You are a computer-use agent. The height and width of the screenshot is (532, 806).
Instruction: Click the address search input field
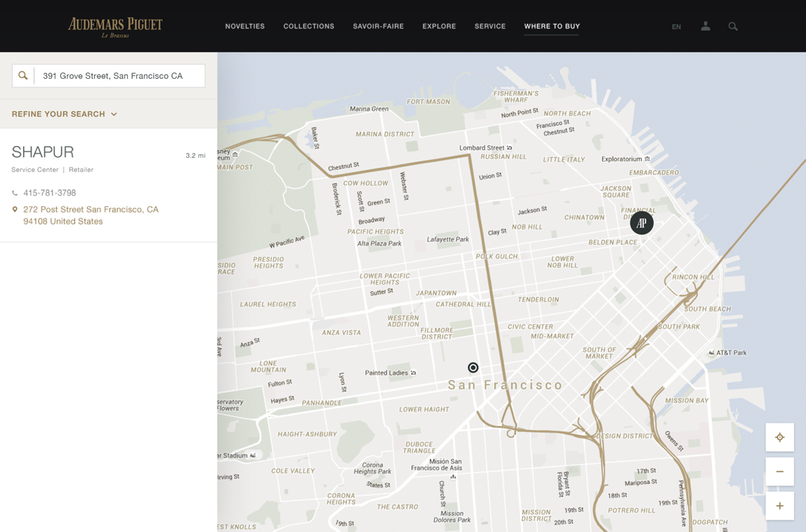[119, 75]
